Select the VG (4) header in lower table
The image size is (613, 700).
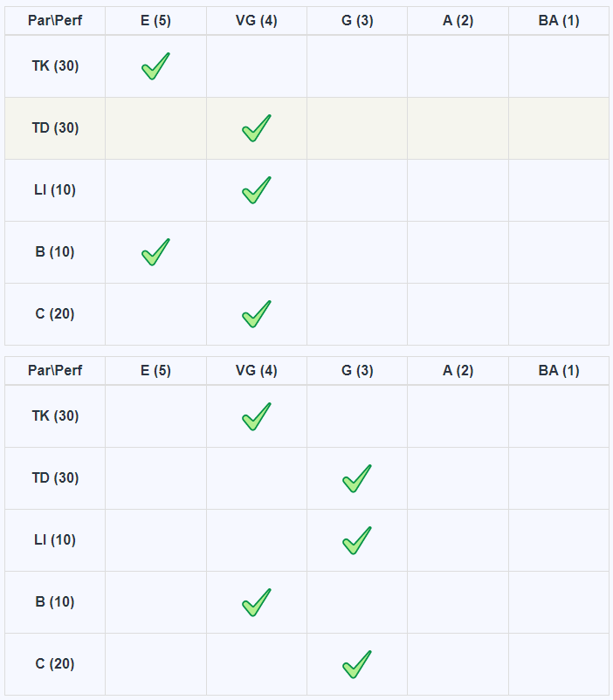coord(256,370)
